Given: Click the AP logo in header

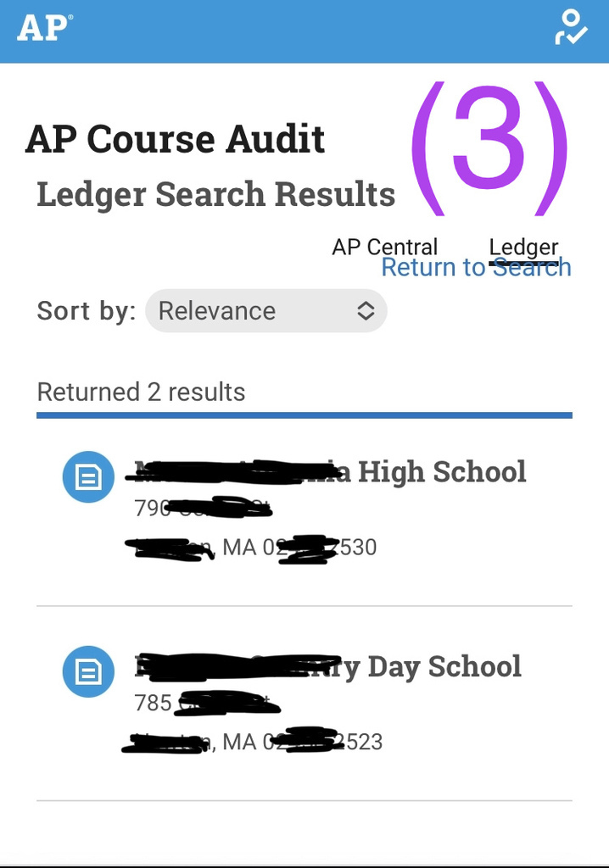Looking at the screenshot, I should (x=44, y=28).
